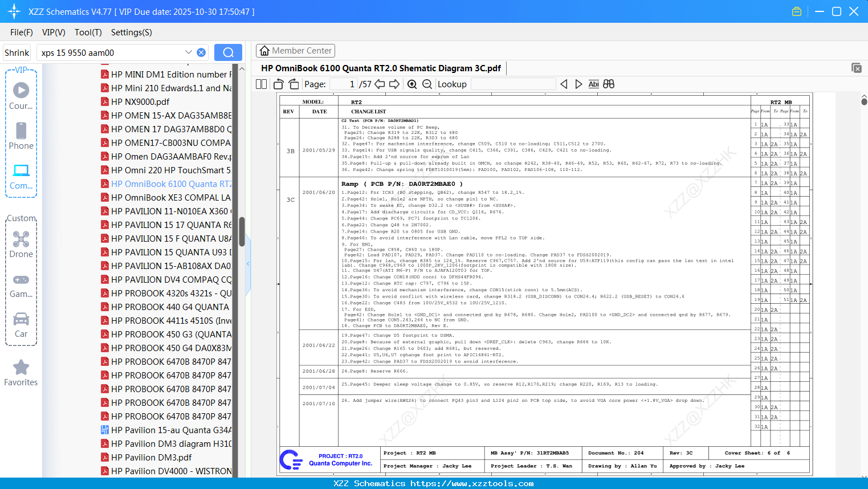Click file list scroll-up arrow
Screen dimensions: 868x489
242,69
